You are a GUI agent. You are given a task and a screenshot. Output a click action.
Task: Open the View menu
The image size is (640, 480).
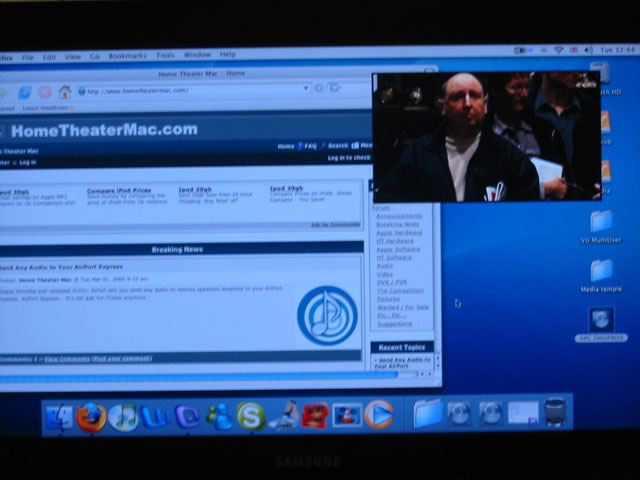point(73,57)
